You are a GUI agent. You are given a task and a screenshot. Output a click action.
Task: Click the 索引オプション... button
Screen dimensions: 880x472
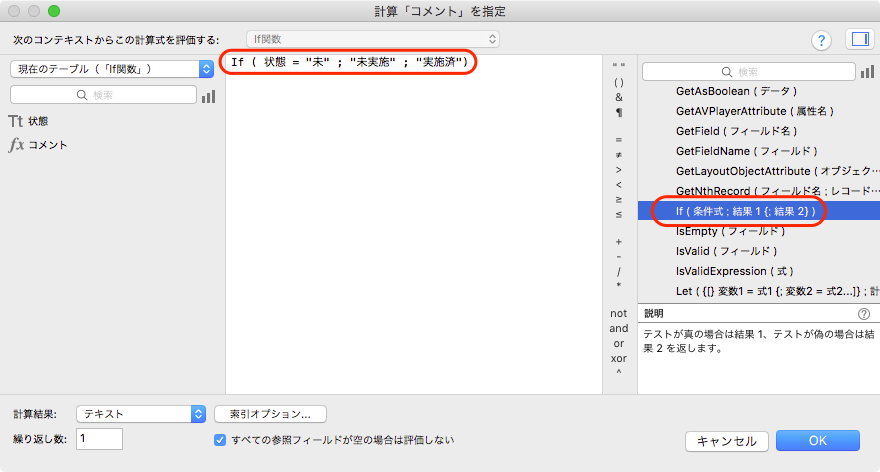click(271, 414)
